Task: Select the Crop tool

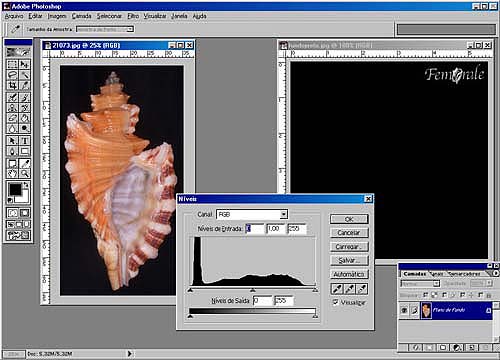Action: 13,86
